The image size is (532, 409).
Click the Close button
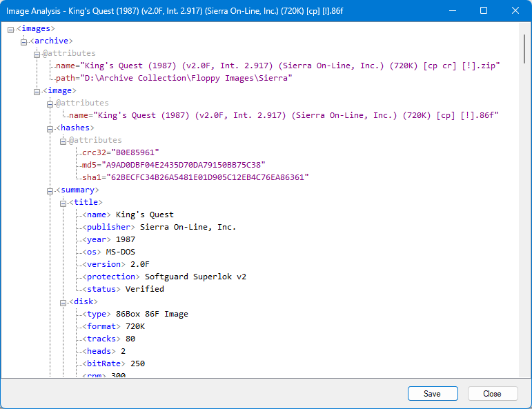[x=493, y=393]
